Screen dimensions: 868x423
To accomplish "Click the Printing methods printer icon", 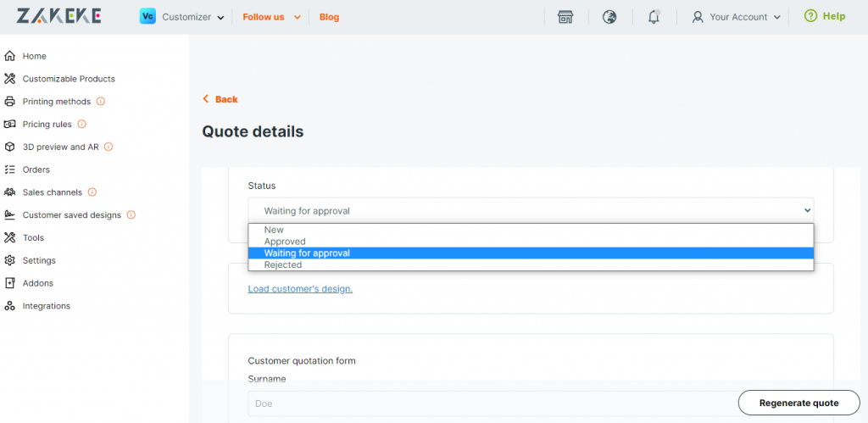I will [9, 102].
